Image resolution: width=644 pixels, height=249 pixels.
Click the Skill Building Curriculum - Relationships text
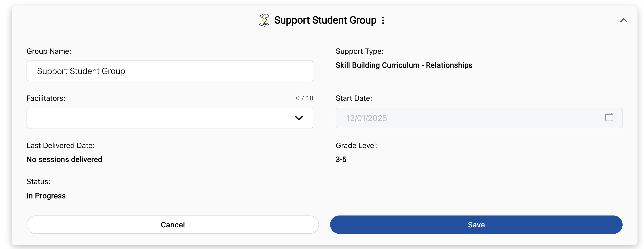(404, 65)
